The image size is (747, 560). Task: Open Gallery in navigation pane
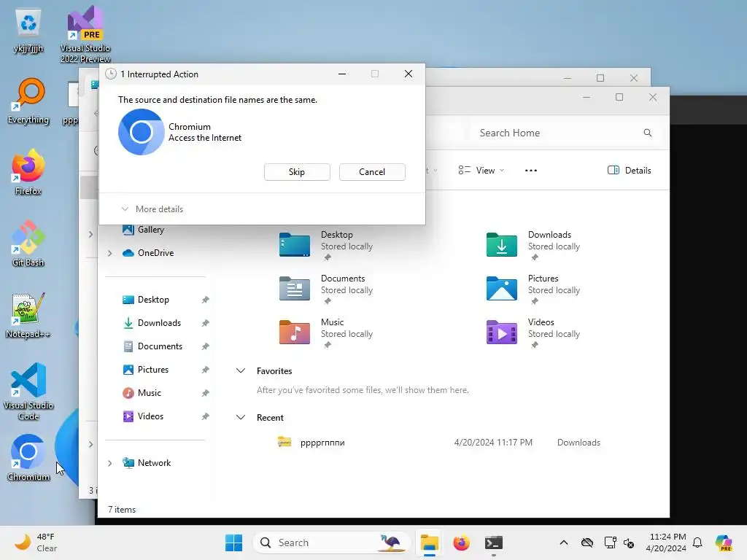coord(150,230)
